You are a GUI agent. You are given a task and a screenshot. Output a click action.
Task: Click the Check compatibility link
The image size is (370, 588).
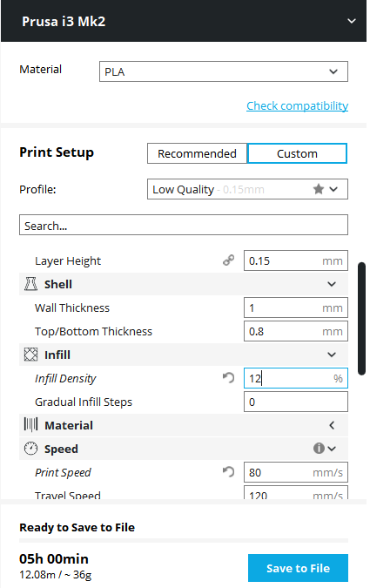pyautogui.click(x=297, y=105)
